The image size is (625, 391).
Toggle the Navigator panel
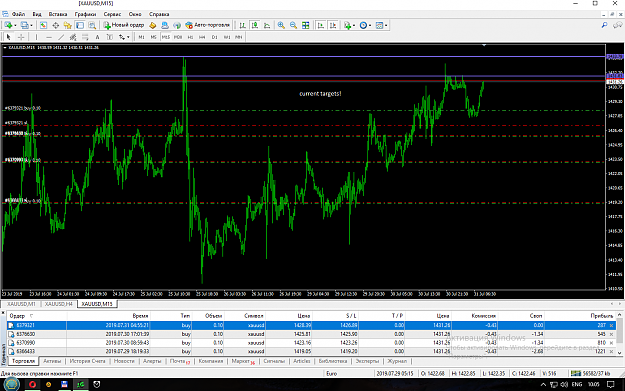tap(67, 25)
